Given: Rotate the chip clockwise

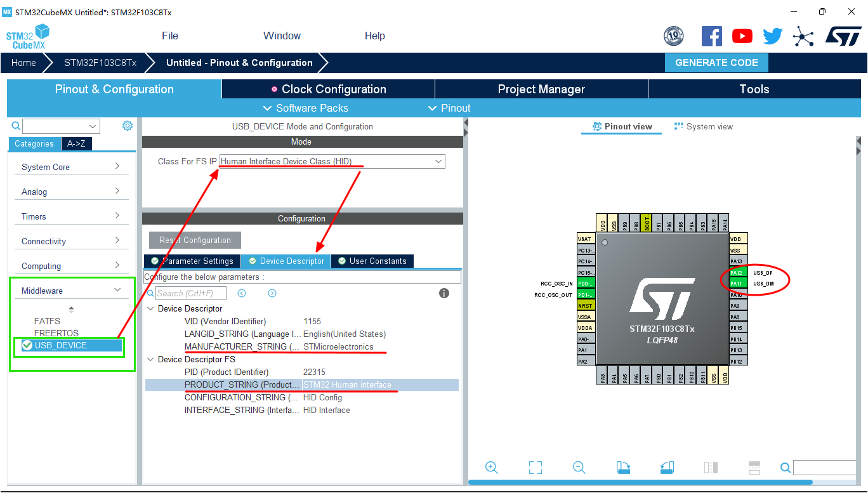Looking at the screenshot, I should (x=623, y=468).
